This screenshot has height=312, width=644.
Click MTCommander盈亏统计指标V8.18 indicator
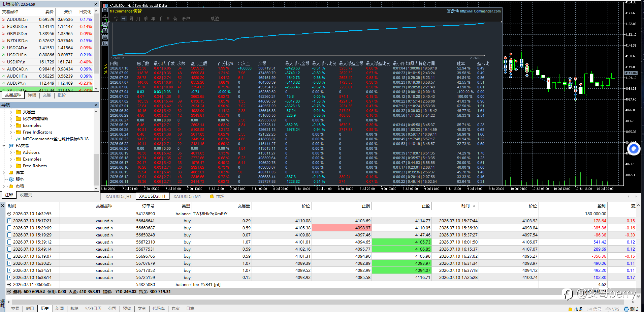coord(56,139)
